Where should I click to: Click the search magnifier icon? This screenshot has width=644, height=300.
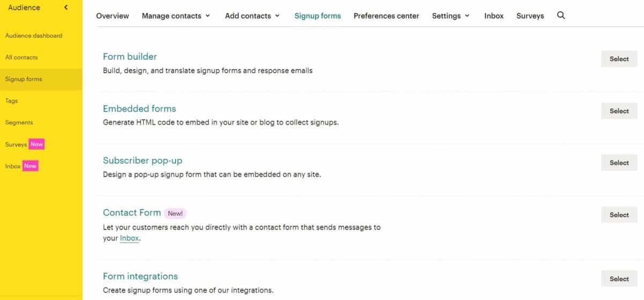click(561, 16)
